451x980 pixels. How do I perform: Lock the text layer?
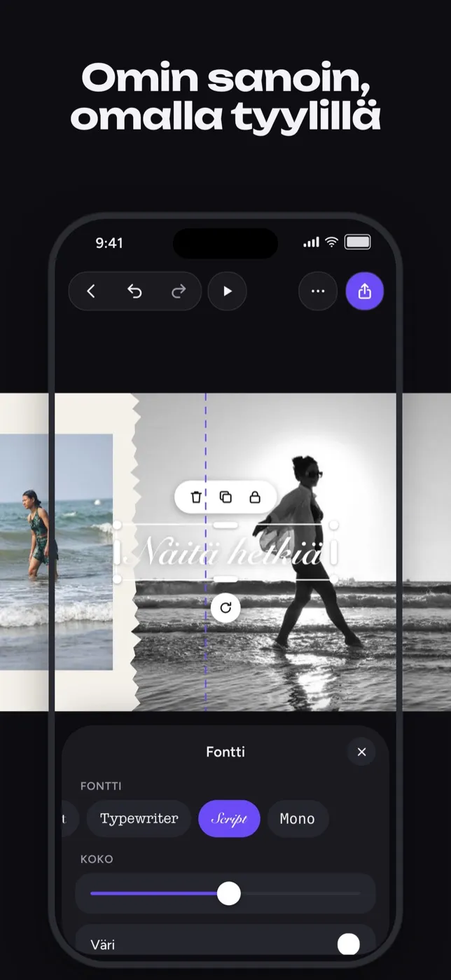pos(255,497)
